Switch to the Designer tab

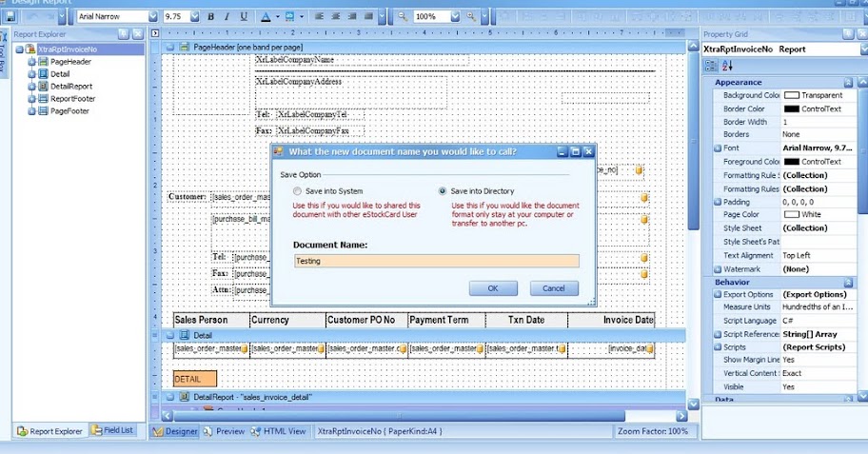pyautogui.click(x=175, y=431)
